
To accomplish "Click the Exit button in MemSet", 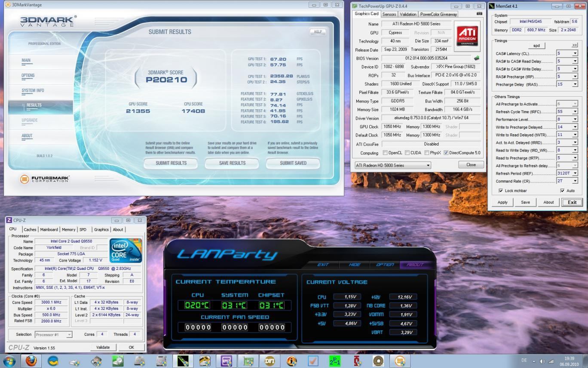I will (572, 202).
